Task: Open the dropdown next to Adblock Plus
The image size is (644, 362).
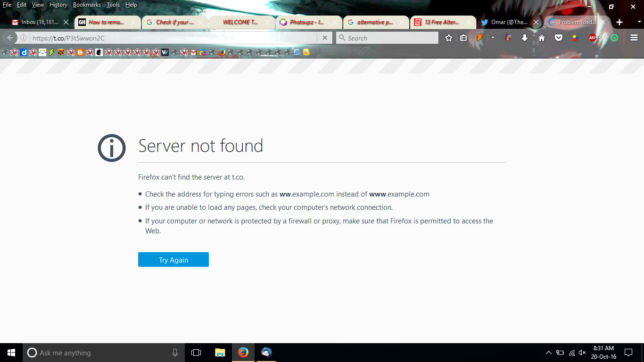Action: tap(600, 38)
